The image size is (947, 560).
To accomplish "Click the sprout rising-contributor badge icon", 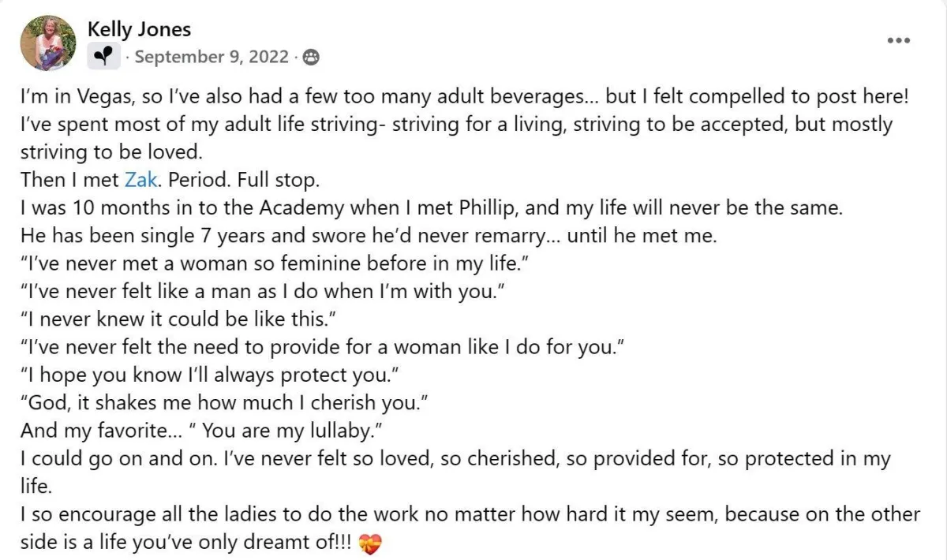I will click(103, 57).
